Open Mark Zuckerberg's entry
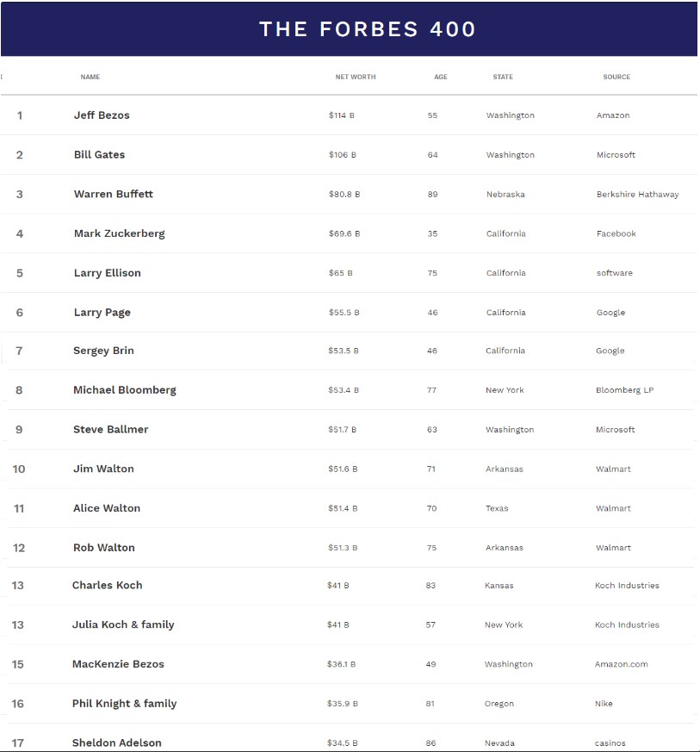This screenshot has width=700, height=752. pyautogui.click(x=119, y=233)
